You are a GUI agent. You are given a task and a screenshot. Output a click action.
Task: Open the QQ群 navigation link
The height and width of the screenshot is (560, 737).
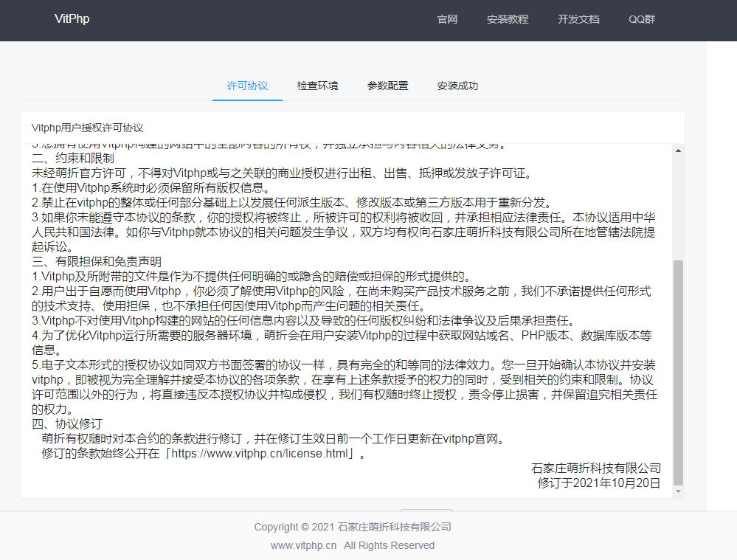642,19
